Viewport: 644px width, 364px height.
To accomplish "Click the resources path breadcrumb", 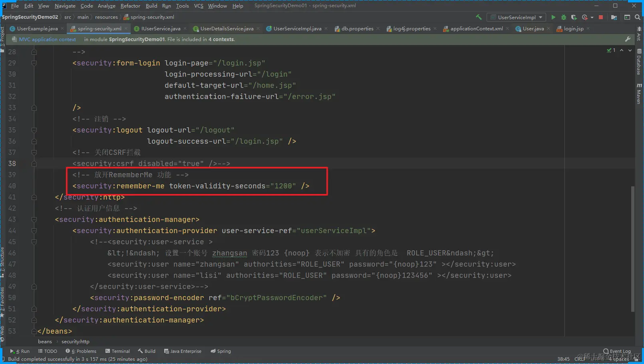I will coord(106,17).
